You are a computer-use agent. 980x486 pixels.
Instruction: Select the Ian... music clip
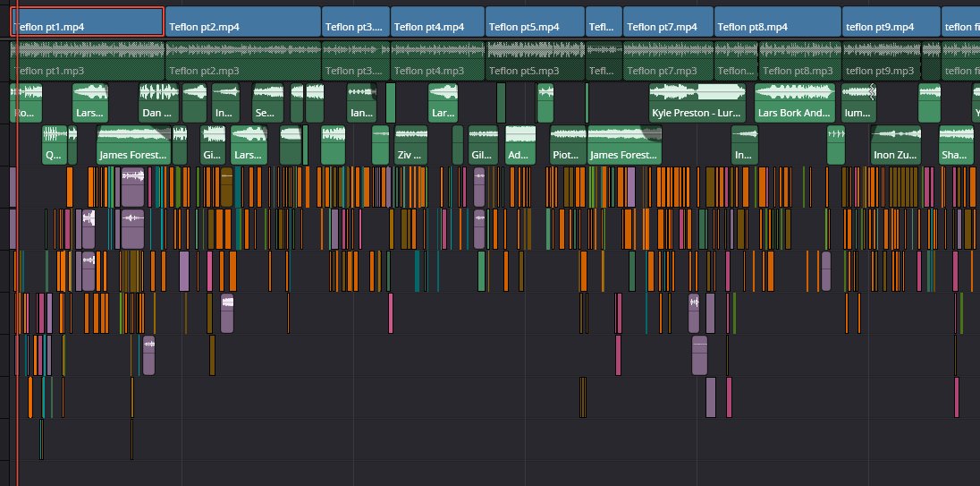pyautogui.click(x=361, y=103)
